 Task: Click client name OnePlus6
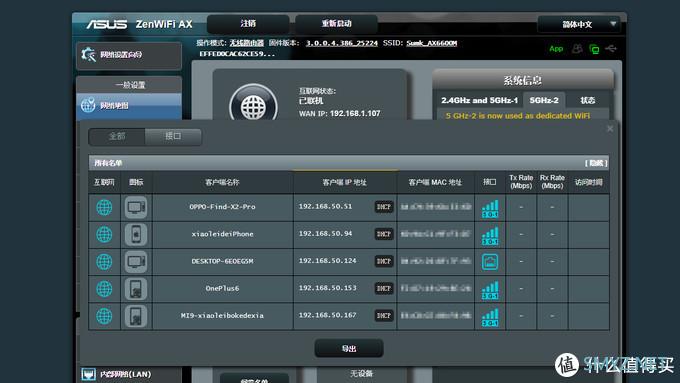(x=222, y=288)
